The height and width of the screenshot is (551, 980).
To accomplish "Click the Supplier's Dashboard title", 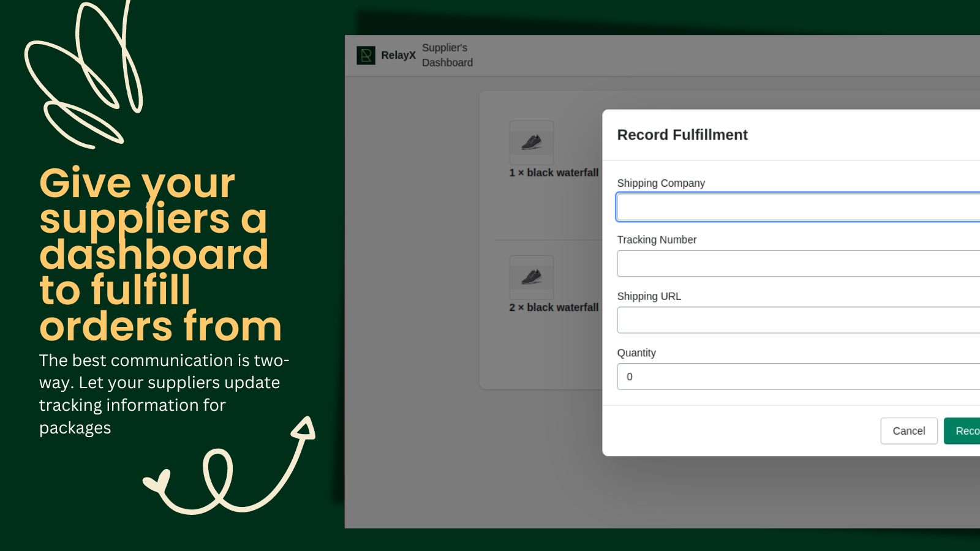I will (447, 55).
